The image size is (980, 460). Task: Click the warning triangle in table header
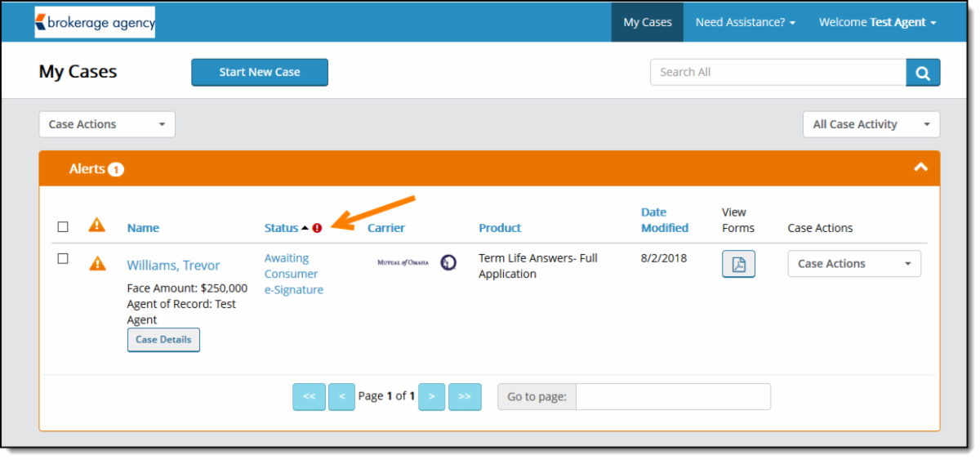click(x=97, y=225)
